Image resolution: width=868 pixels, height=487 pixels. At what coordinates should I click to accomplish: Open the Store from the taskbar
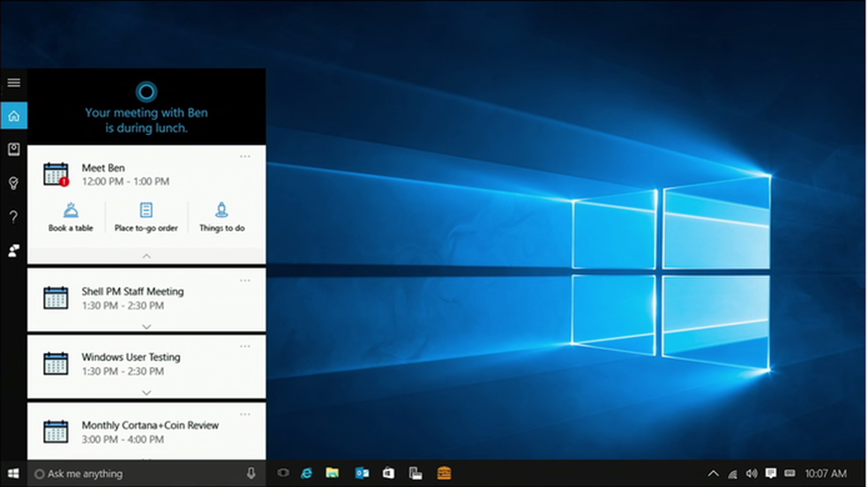click(x=389, y=473)
